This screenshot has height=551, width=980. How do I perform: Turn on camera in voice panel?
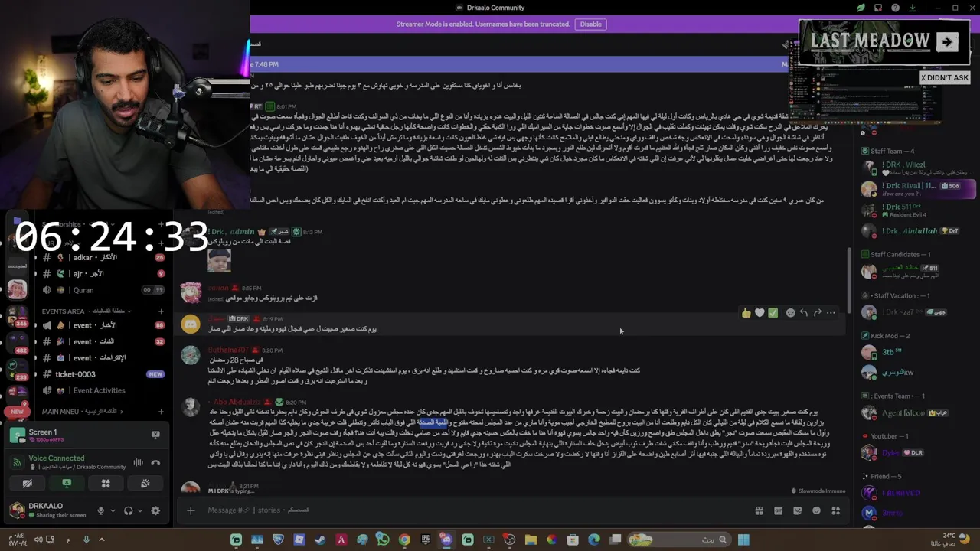tap(28, 484)
